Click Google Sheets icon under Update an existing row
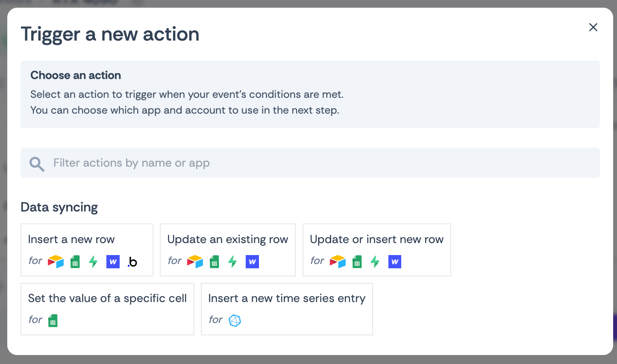The height and width of the screenshot is (364, 617). [x=214, y=261]
